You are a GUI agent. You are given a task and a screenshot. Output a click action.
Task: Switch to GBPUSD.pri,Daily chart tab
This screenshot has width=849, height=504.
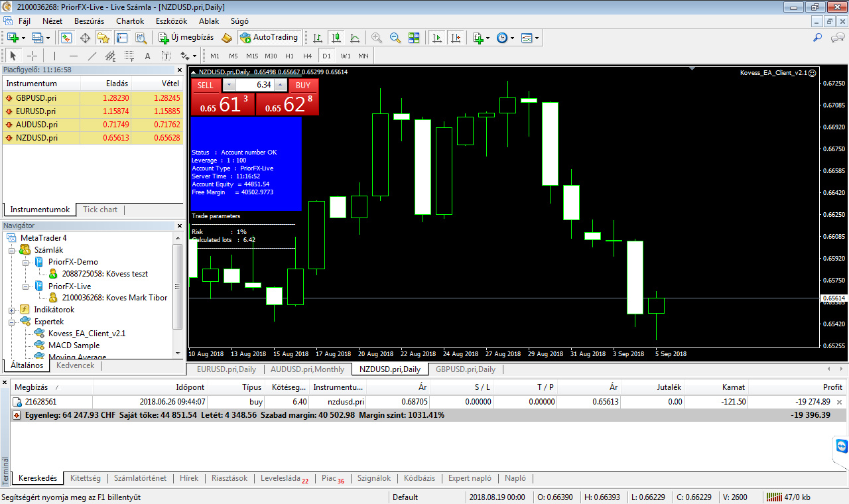point(466,369)
